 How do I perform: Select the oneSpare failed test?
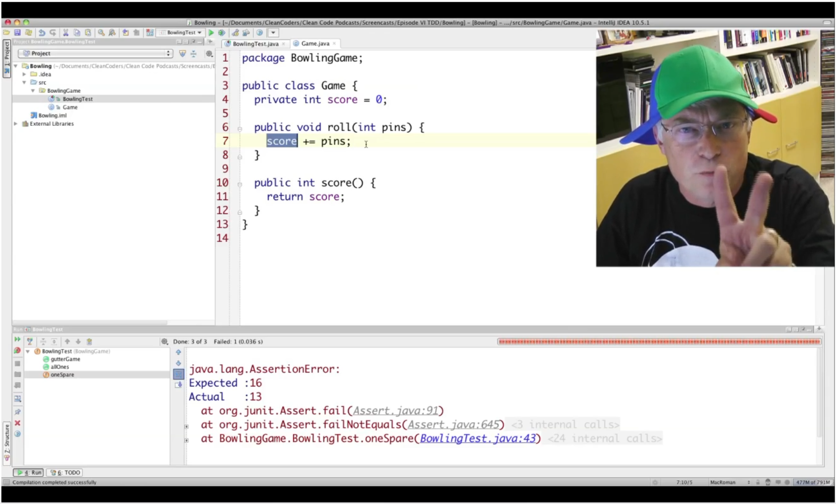tap(62, 375)
